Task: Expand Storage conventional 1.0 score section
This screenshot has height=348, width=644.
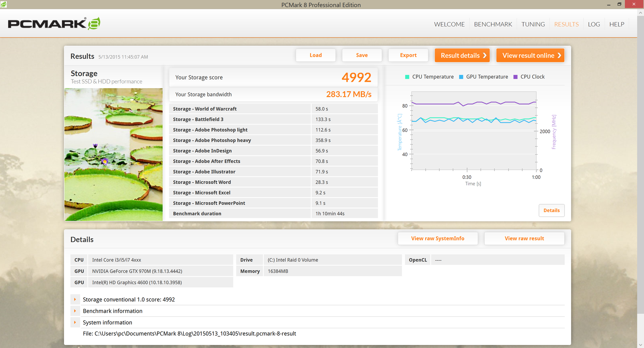Action: (75, 299)
